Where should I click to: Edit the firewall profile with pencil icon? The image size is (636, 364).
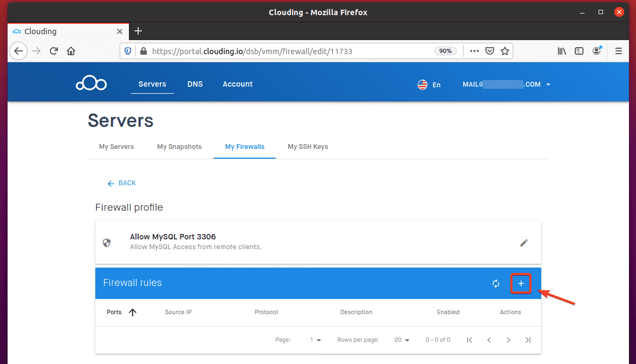(523, 243)
